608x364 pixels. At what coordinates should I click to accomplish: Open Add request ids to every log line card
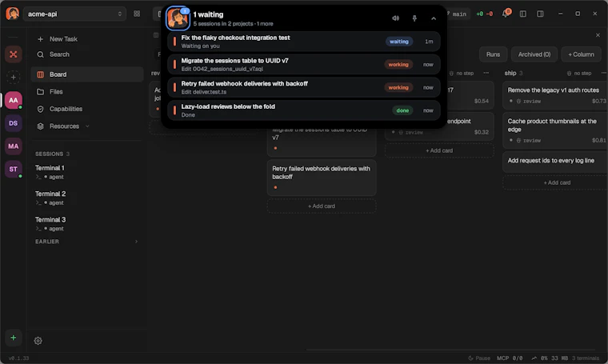(556, 162)
